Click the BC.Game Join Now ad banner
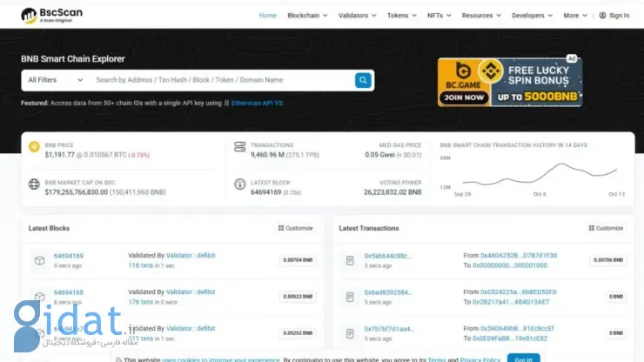 (x=510, y=83)
